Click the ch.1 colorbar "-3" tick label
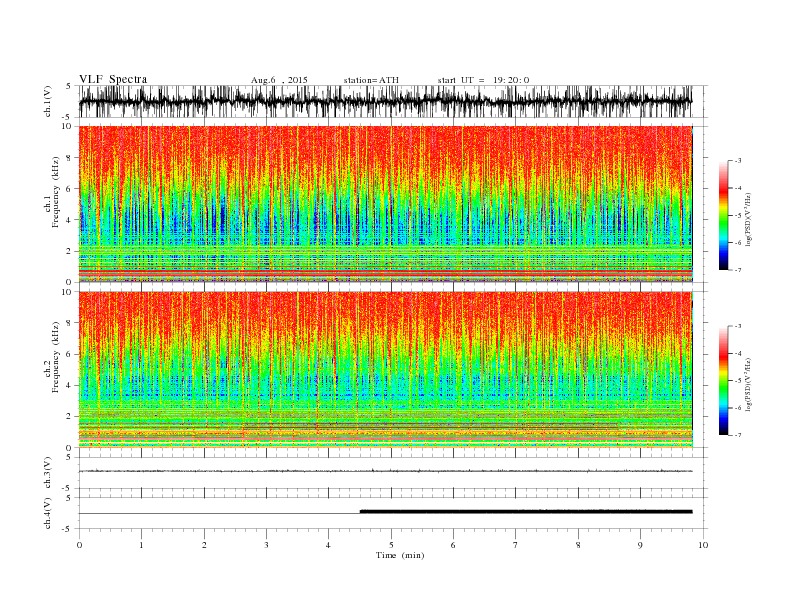The width and height of the screenshot is (792, 612). pyautogui.click(x=738, y=161)
